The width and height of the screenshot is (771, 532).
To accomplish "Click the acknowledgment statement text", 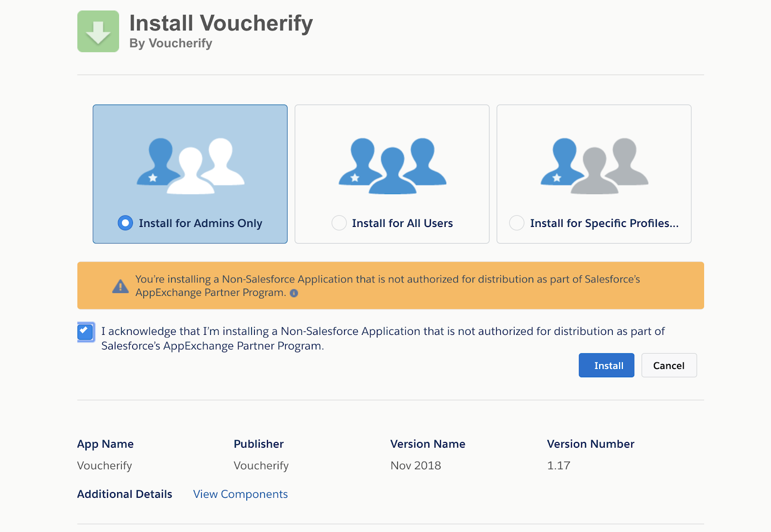I will (383, 339).
